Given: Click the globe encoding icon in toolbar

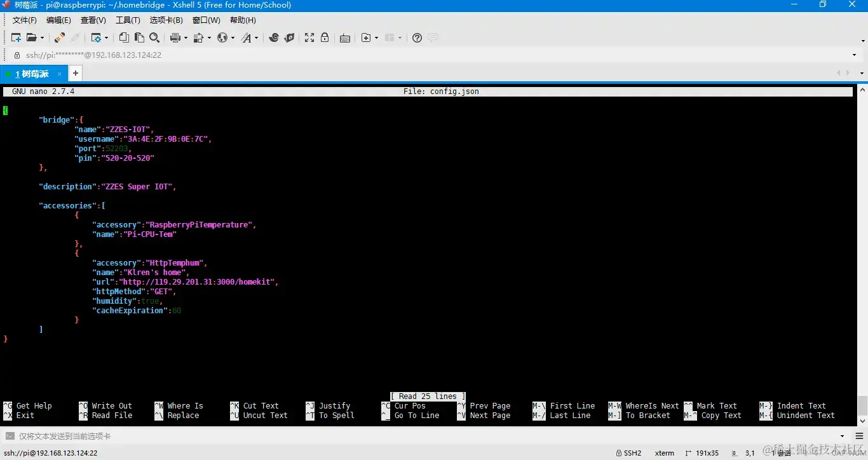Looking at the screenshot, I should click(x=222, y=38).
